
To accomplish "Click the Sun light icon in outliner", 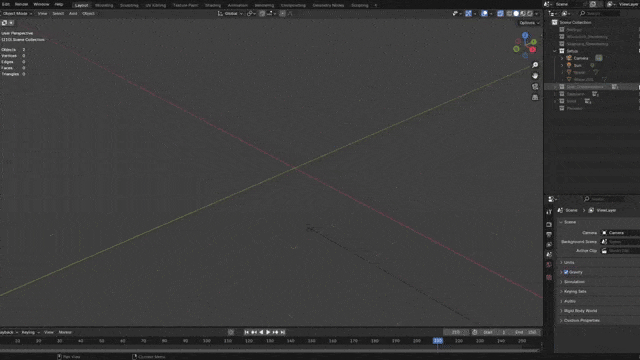I will 569,65.
